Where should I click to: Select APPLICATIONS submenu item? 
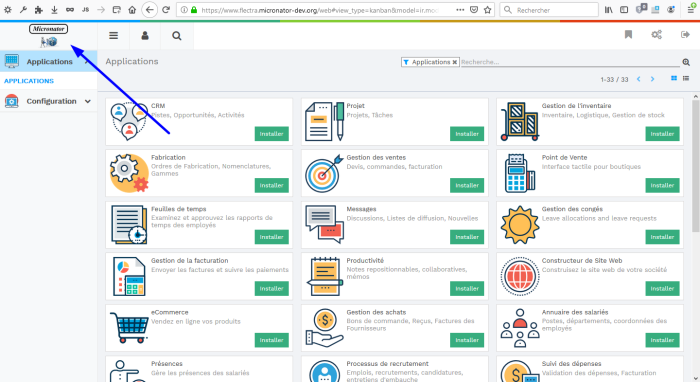[x=29, y=81]
